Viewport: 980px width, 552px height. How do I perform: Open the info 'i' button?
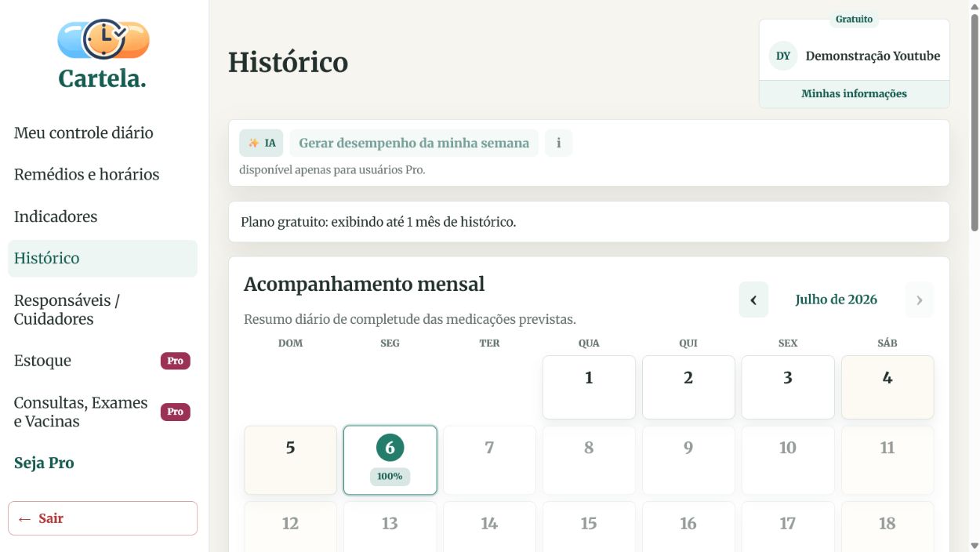(x=558, y=143)
